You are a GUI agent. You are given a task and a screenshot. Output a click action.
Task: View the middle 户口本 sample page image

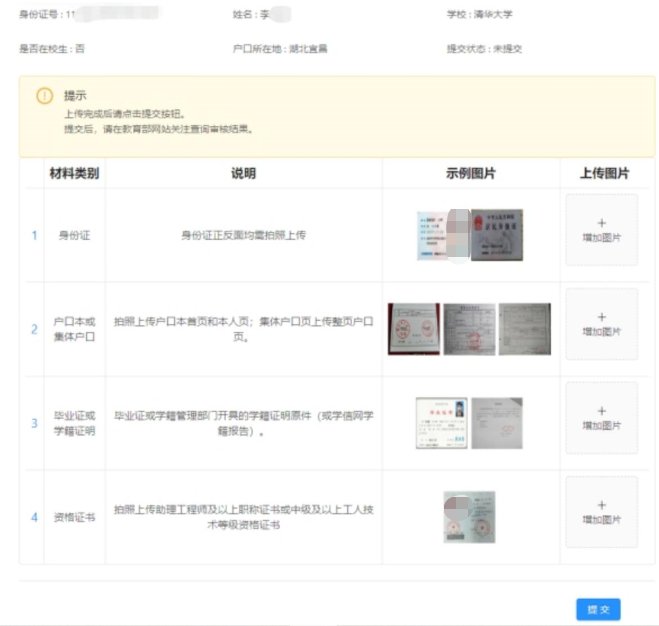tap(468, 329)
